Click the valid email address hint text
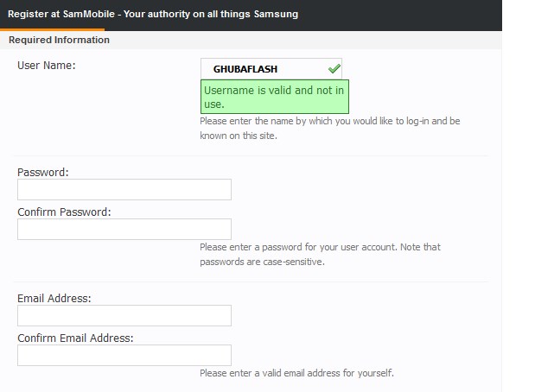Screen dimensions: 535x392 tap(296, 373)
